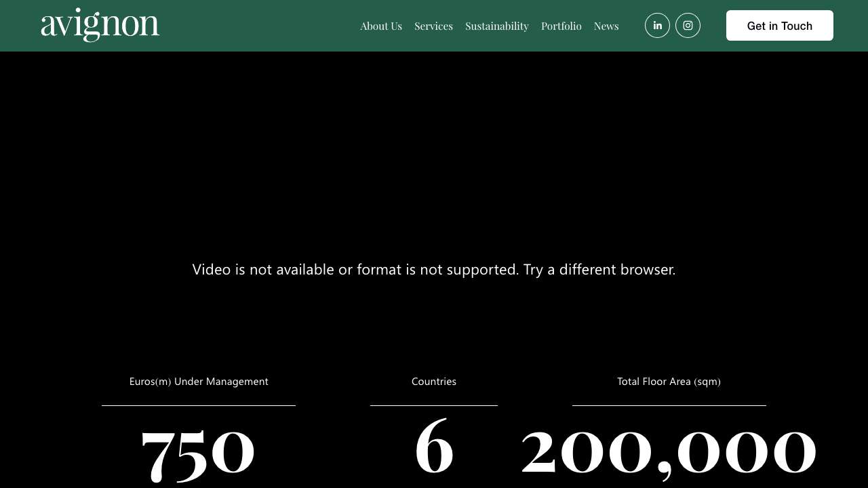Click the video not available message

[x=434, y=269]
